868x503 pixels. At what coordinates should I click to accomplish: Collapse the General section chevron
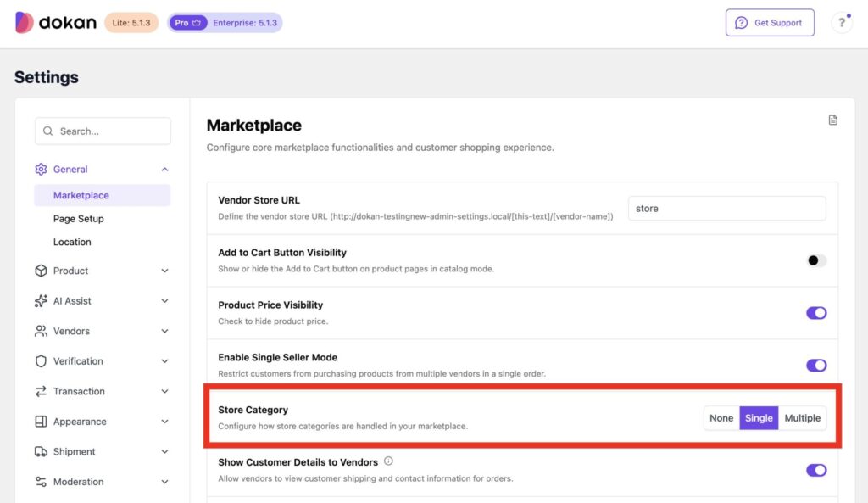(x=165, y=170)
